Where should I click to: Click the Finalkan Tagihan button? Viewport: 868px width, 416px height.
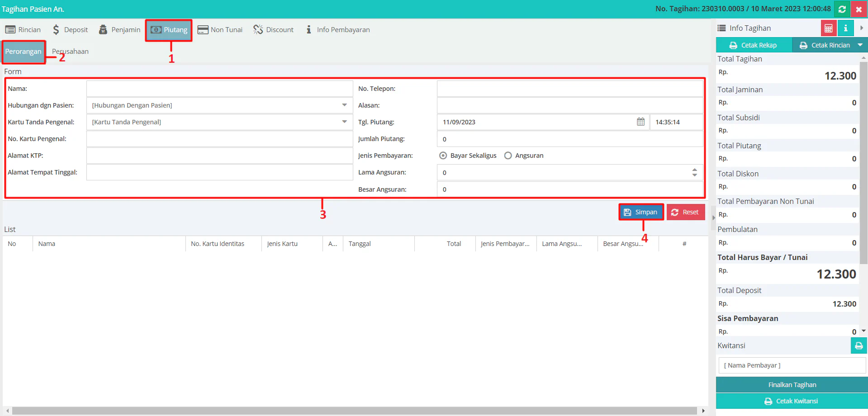pos(792,385)
